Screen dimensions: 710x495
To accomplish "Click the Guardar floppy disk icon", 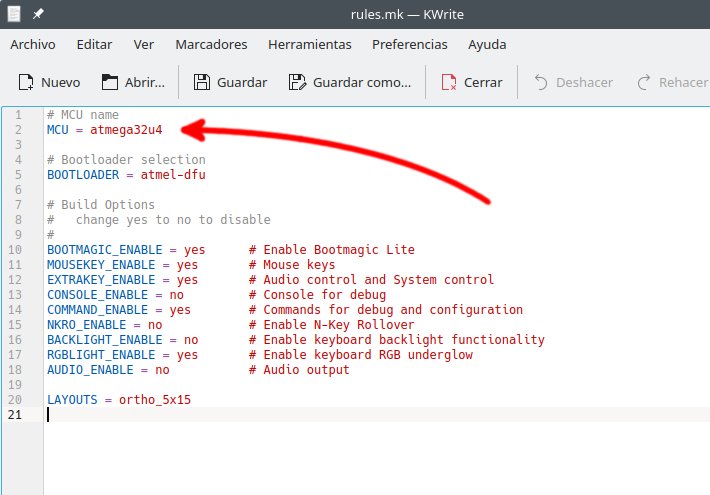I will 201,82.
